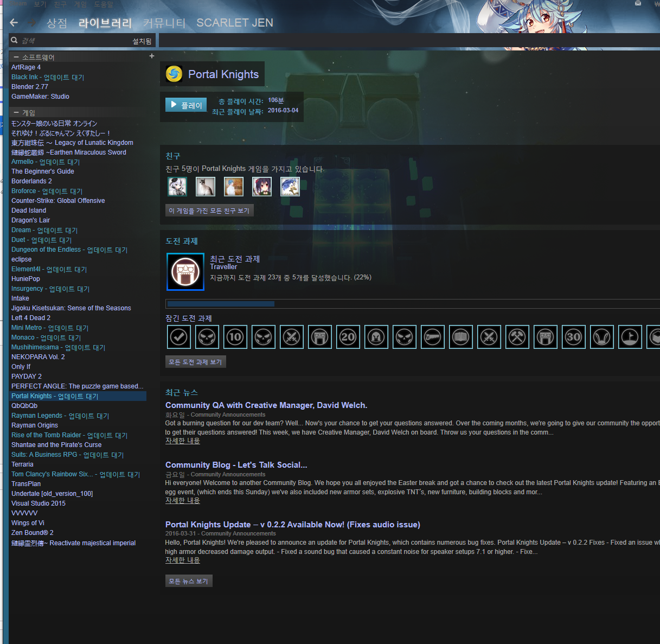This screenshot has width=660, height=644.
Task: Open the cat photo friend avatar
Action: [x=206, y=187]
